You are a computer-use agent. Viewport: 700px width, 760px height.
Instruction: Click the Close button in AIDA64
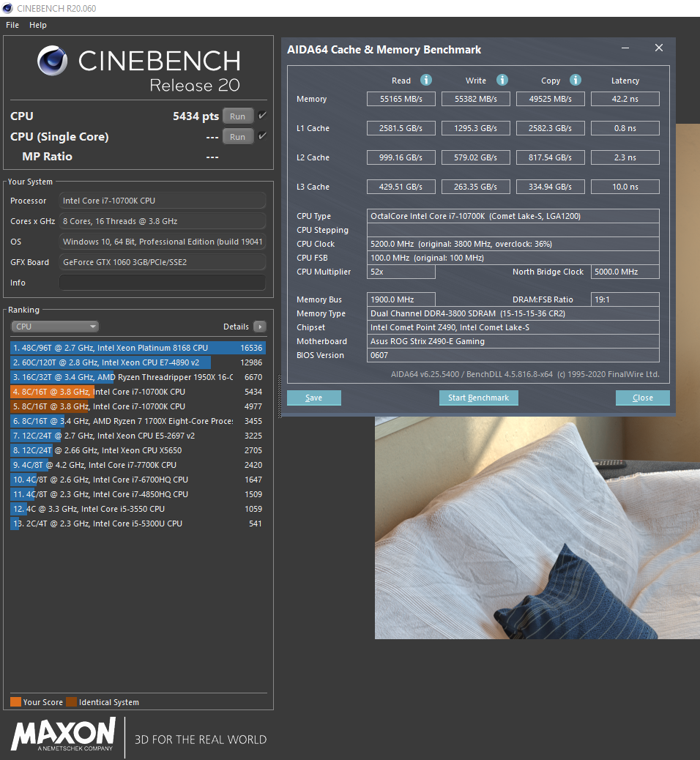click(643, 398)
